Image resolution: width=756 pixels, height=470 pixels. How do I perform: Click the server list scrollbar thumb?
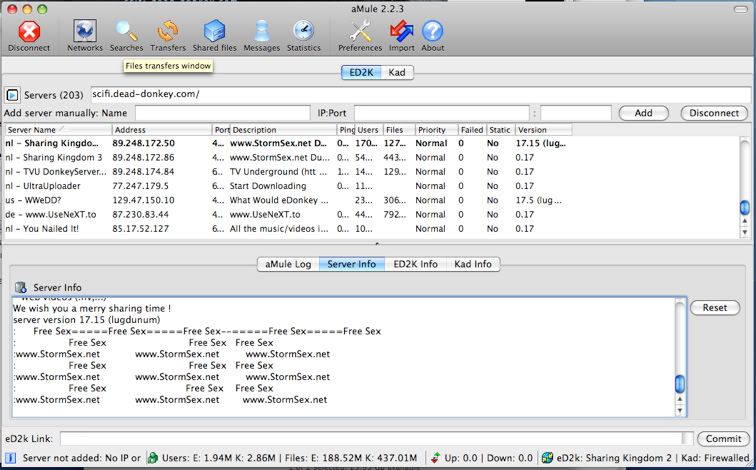click(744, 207)
